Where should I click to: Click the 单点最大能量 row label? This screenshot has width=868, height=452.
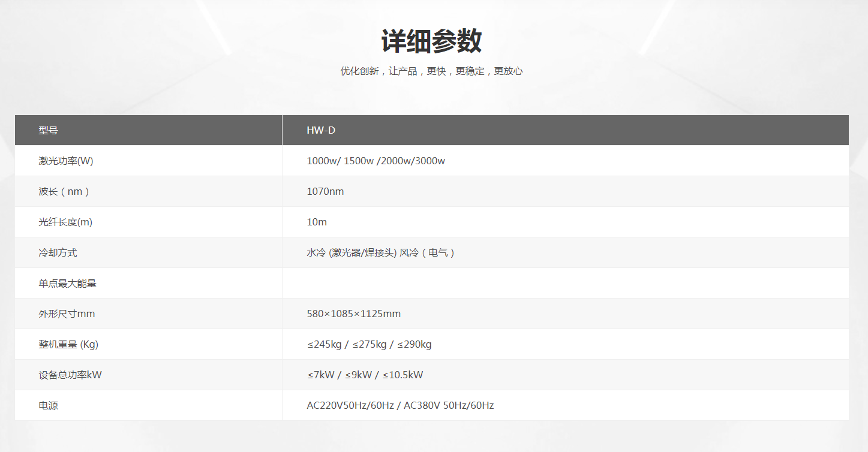(x=68, y=283)
